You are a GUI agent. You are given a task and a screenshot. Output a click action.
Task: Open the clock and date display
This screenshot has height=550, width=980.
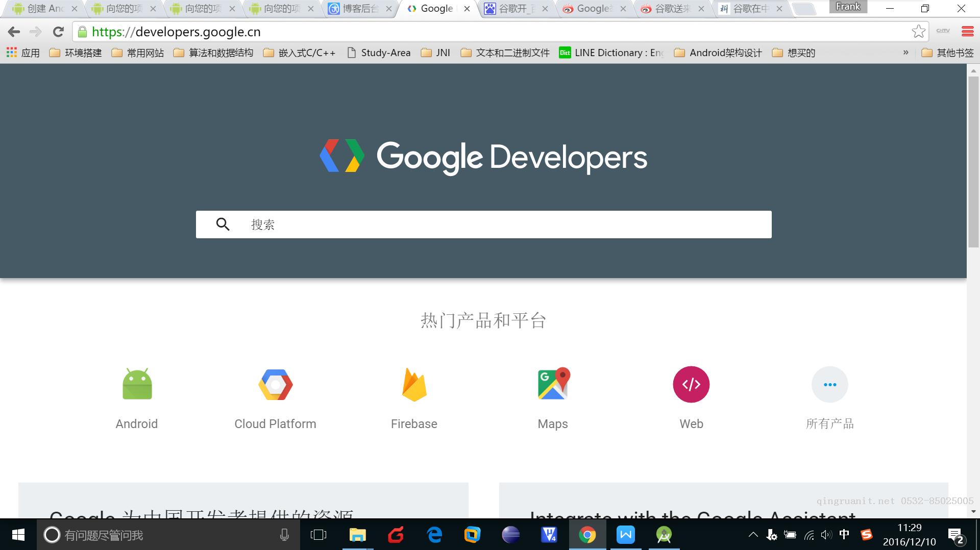909,535
